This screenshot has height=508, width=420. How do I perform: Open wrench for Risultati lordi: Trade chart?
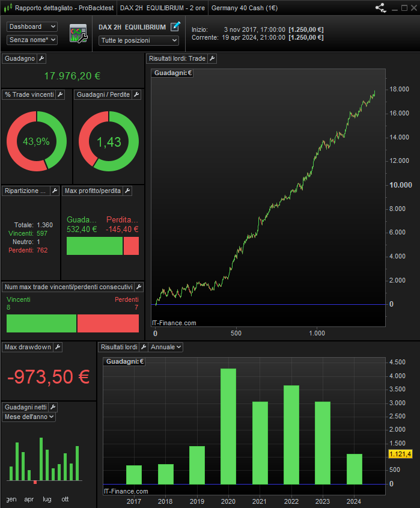[212, 59]
